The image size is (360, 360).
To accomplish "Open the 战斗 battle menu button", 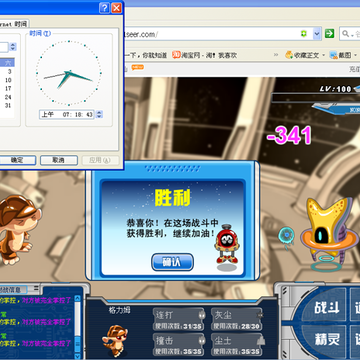I will point(327,308).
